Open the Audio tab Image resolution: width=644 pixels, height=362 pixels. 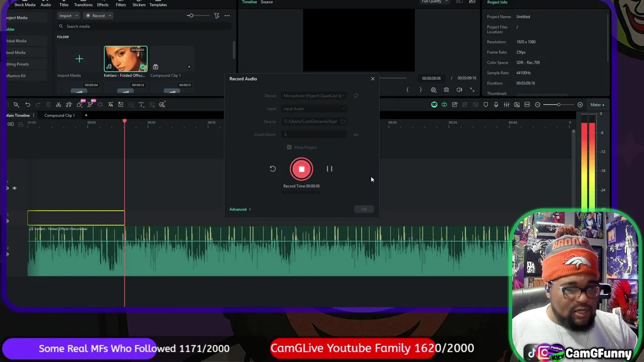(46, 5)
